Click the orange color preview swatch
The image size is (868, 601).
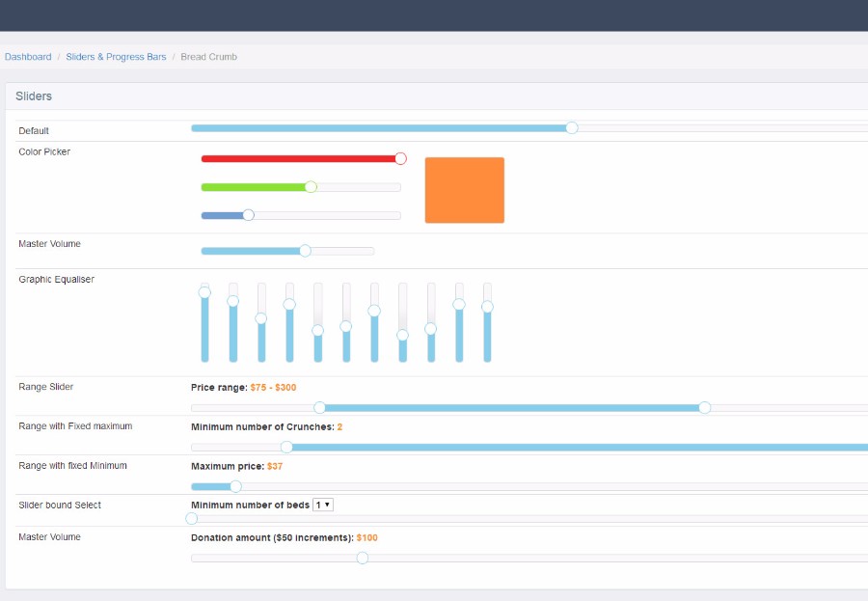coord(465,190)
